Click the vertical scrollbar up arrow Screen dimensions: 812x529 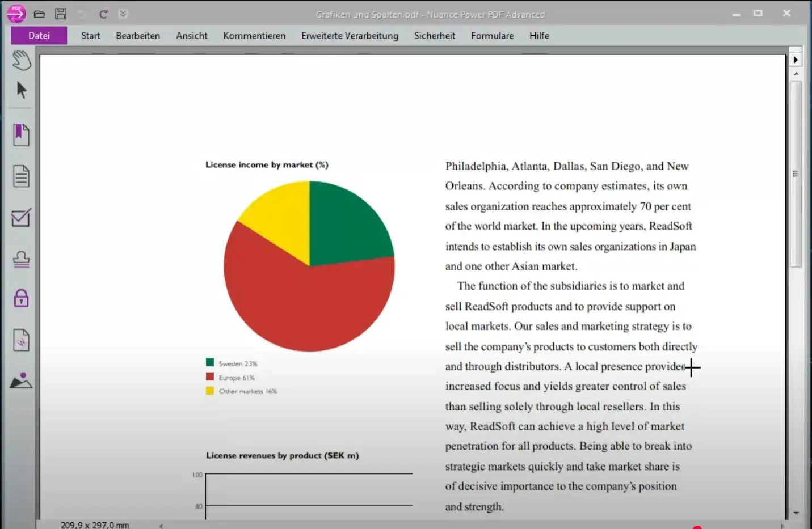coord(796,74)
